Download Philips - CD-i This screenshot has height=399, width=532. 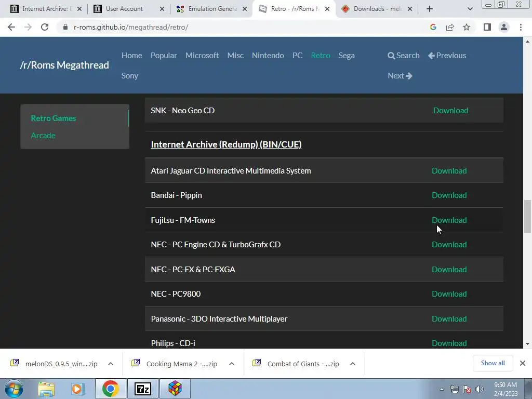coord(449,343)
